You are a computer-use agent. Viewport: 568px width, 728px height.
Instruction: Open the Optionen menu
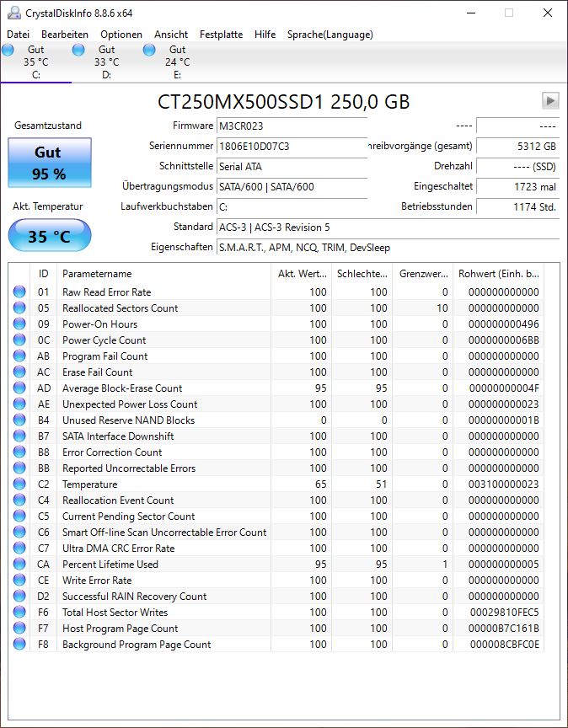pyautogui.click(x=121, y=35)
